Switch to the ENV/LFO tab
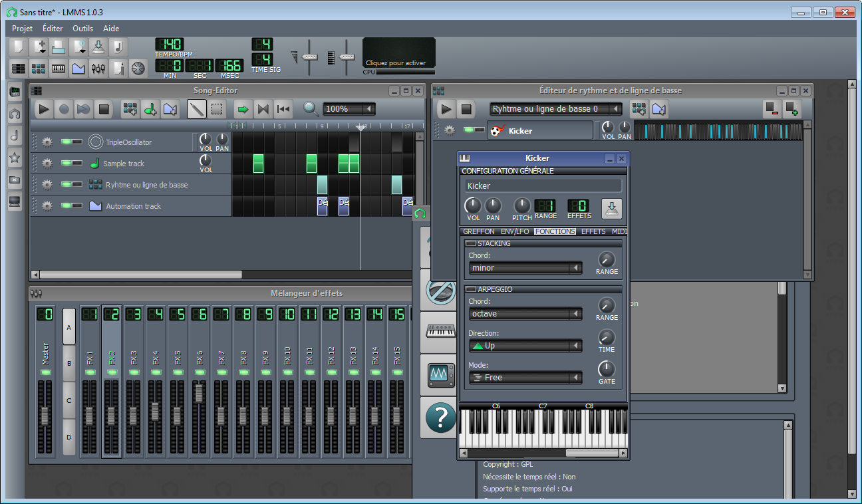The height and width of the screenshot is (504, 862). [515, 231]
